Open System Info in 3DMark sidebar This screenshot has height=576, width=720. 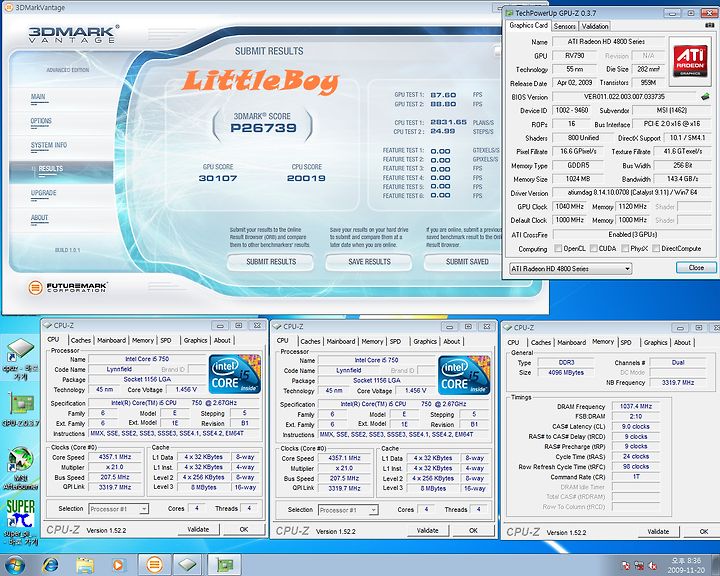click(x=49, y=145)
